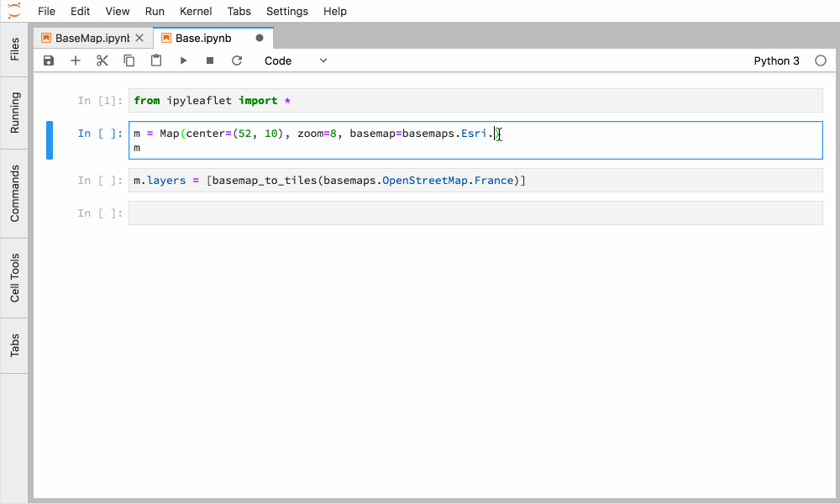
Task: Open the Edit menu
Action: [x=81, y=11]
